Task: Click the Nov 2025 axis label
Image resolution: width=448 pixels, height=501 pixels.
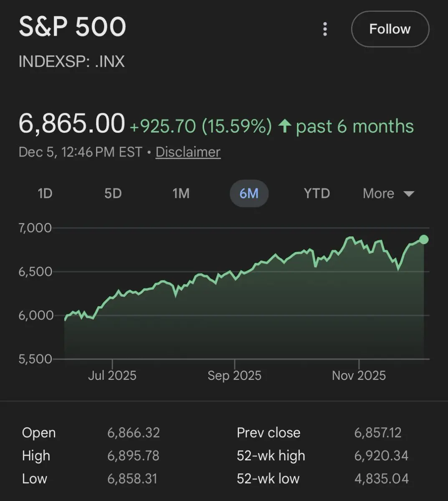Action: point(359,375)
